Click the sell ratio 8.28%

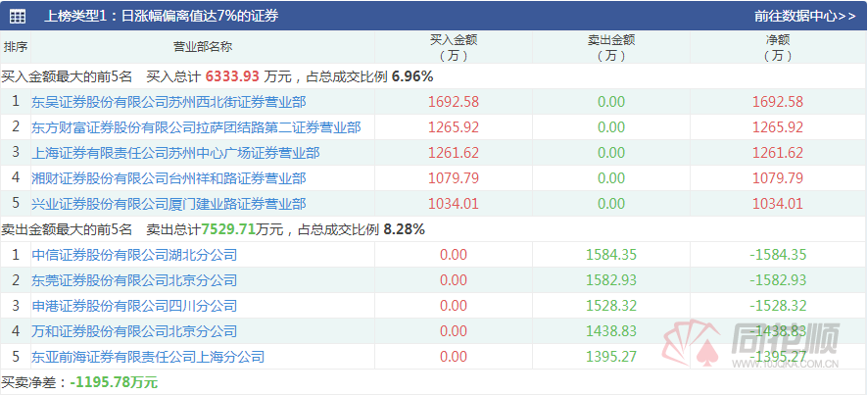[x=404, y=229]
